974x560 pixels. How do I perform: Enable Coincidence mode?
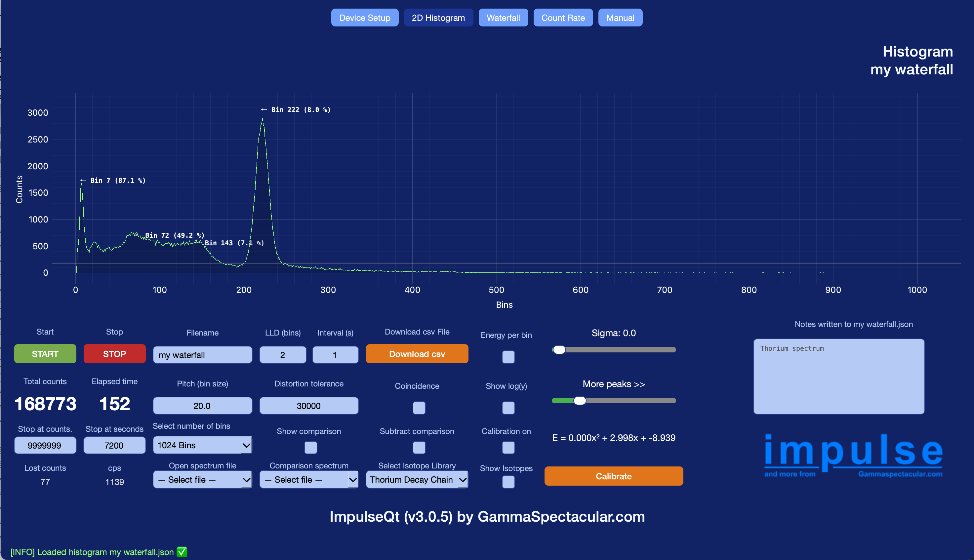(x=419, y=408)
